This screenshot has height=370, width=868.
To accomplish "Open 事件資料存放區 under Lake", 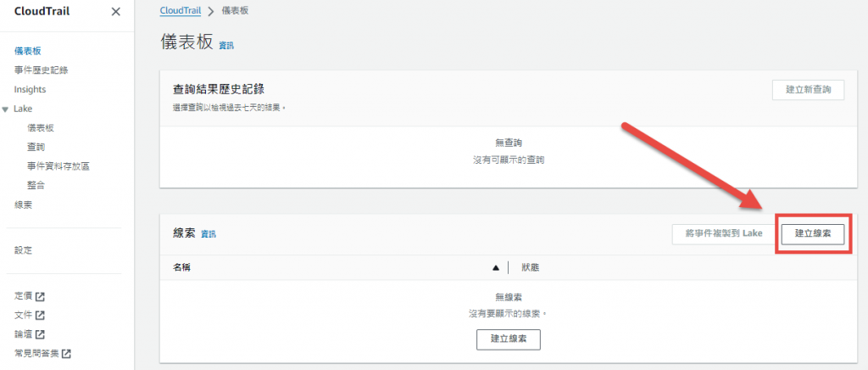I will [58, 166].
